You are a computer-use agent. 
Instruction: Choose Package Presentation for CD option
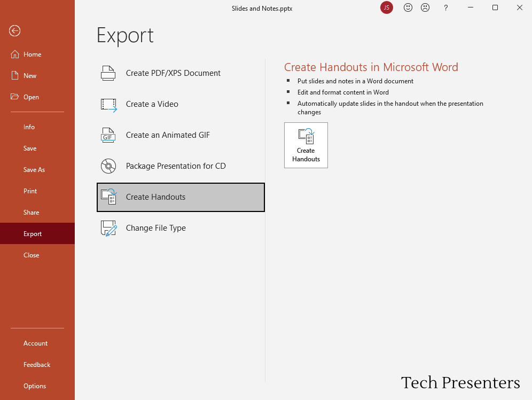pyautogui.click(x=181, y=166)
